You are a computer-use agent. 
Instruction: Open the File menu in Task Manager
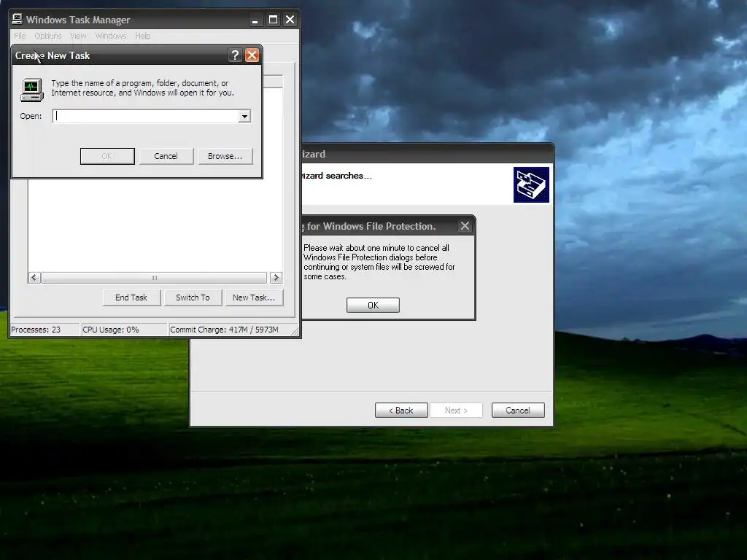[20, 36]
